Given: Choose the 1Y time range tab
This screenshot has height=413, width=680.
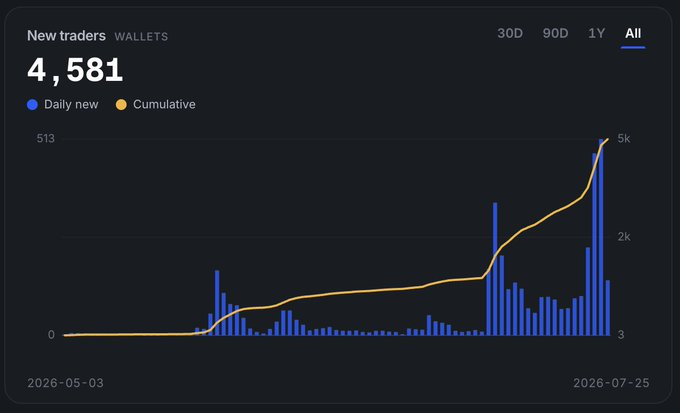Looking at the screenshot, I should click(596, 33).
